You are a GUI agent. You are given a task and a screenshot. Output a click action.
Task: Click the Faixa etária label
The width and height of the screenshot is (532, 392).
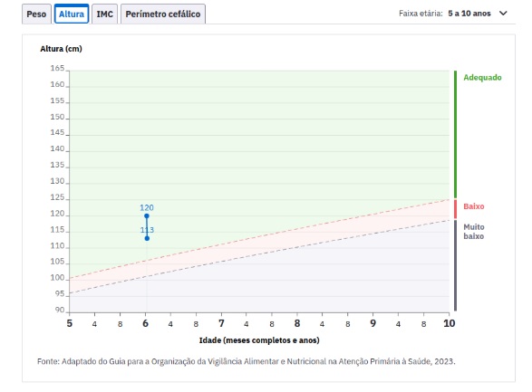coord(421,14)
